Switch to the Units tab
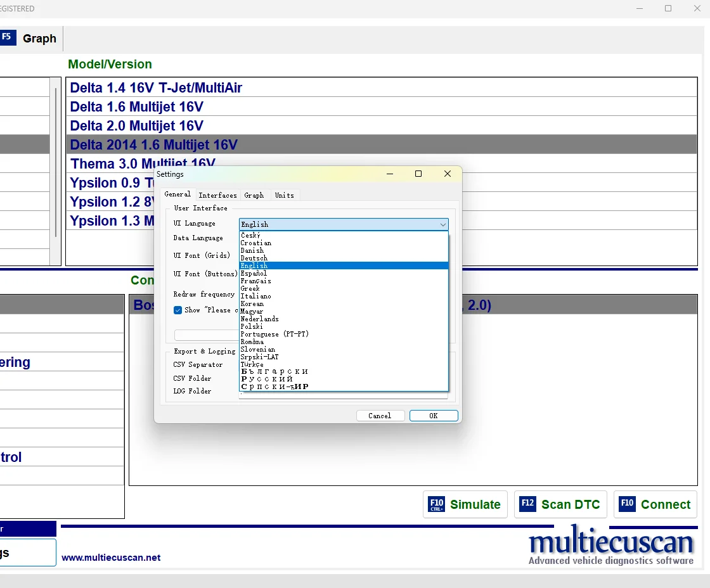Image resolution: width=710 pixels, height=588 pixels. pos(285,196)
